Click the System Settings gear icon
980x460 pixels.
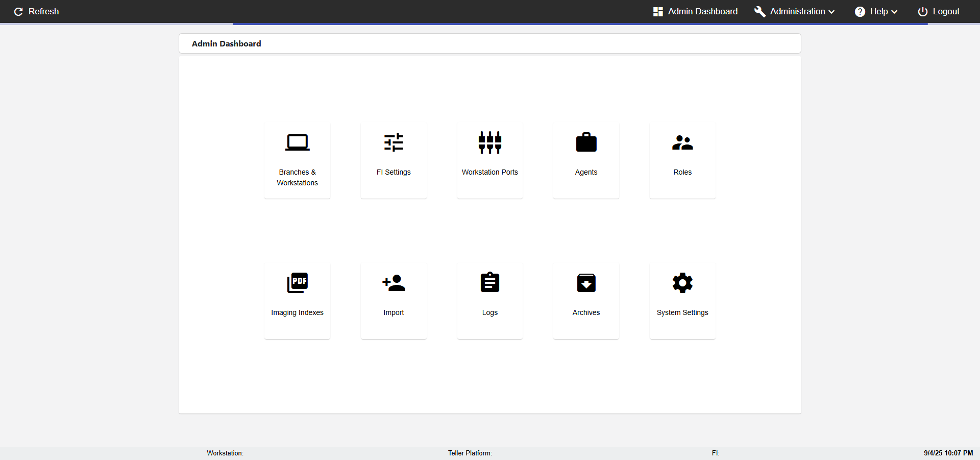tap(682, 283)
